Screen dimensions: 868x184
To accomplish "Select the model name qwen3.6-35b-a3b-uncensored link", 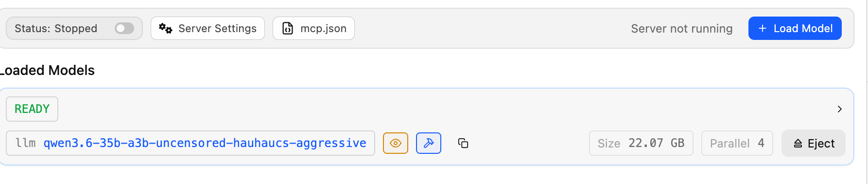I will [x=205, y=143].
